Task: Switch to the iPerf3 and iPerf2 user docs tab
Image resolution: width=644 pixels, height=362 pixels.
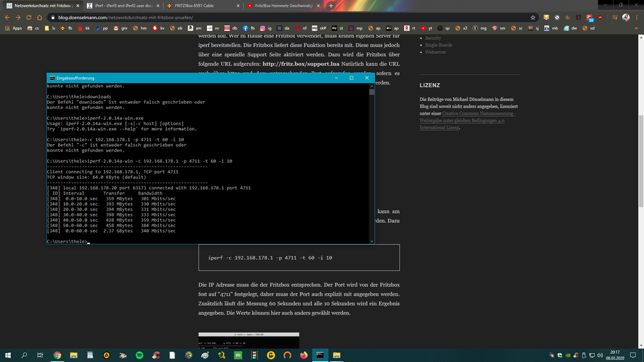Action: tap(122, 6)
